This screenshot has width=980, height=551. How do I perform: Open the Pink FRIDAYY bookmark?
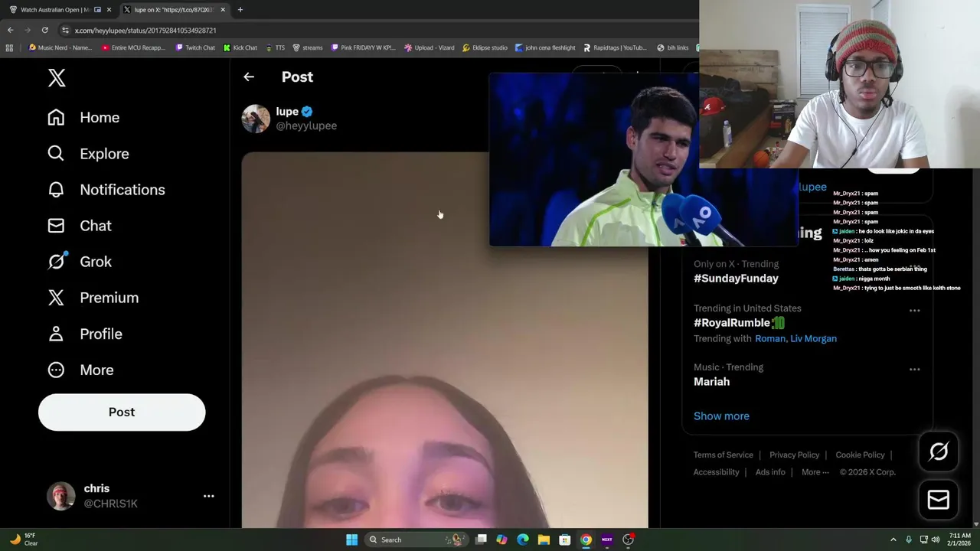coord(364,47)
